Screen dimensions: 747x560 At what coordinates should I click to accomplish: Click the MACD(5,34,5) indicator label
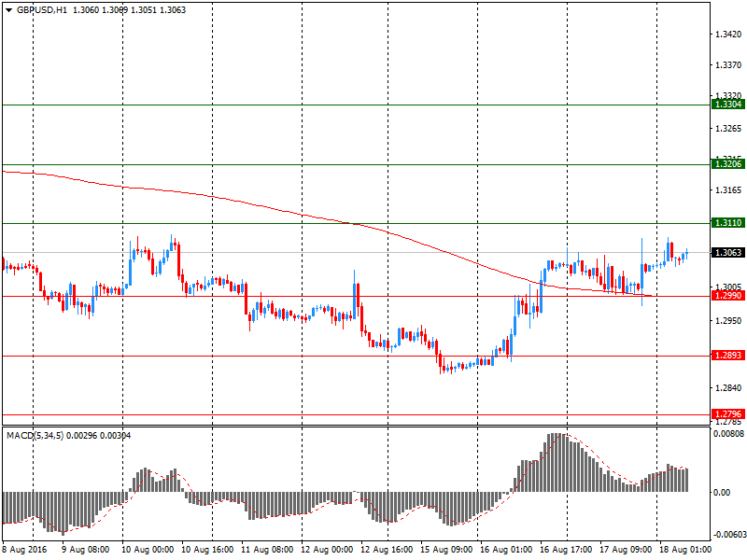[35, 435]
